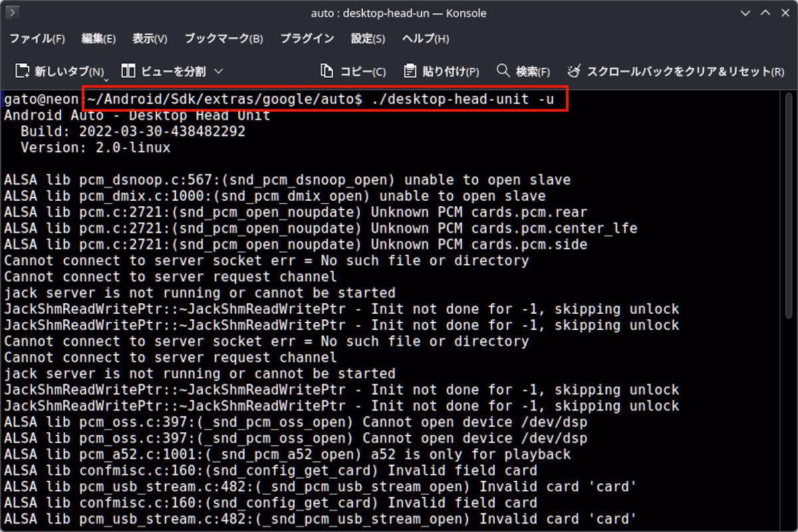Click the split view icon
The width and height of the screenshot is (798, 532).
pyautogui.click(x=128, y=71)
